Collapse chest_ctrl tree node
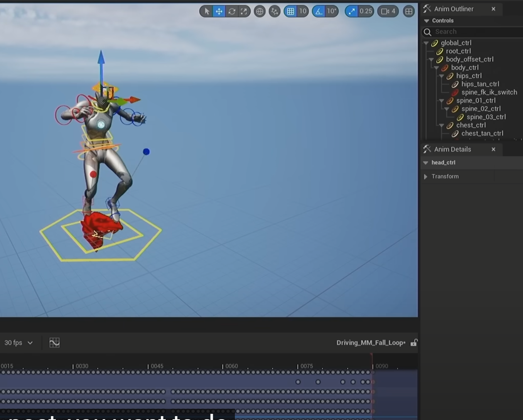This screenshot has height=420, width=523. [x=442, y=125]
